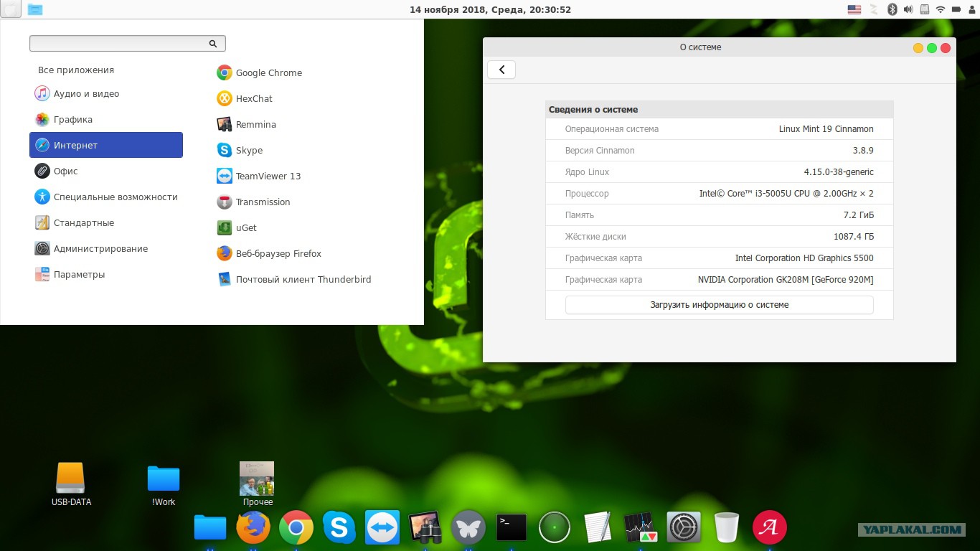Click Загрузить информацию о системе button
The width and height of the screenshot is (980, 551).
pos(720,305)
